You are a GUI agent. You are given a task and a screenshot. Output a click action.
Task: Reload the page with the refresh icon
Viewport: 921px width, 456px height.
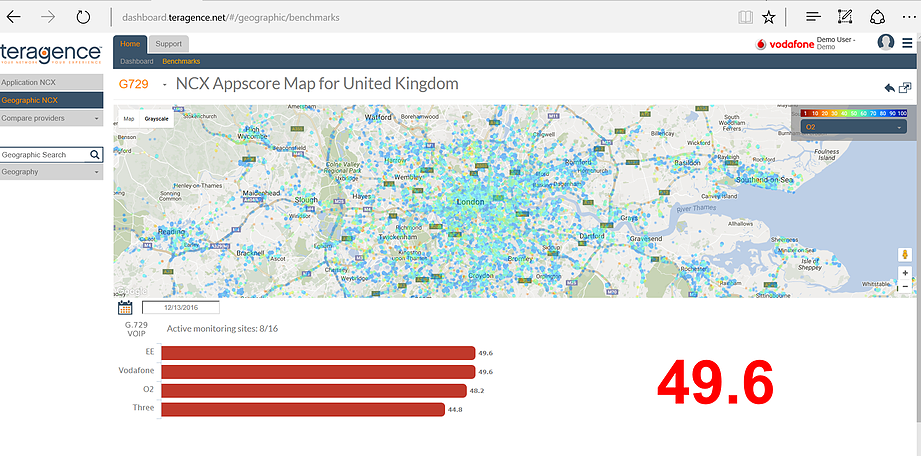point(83,17)
